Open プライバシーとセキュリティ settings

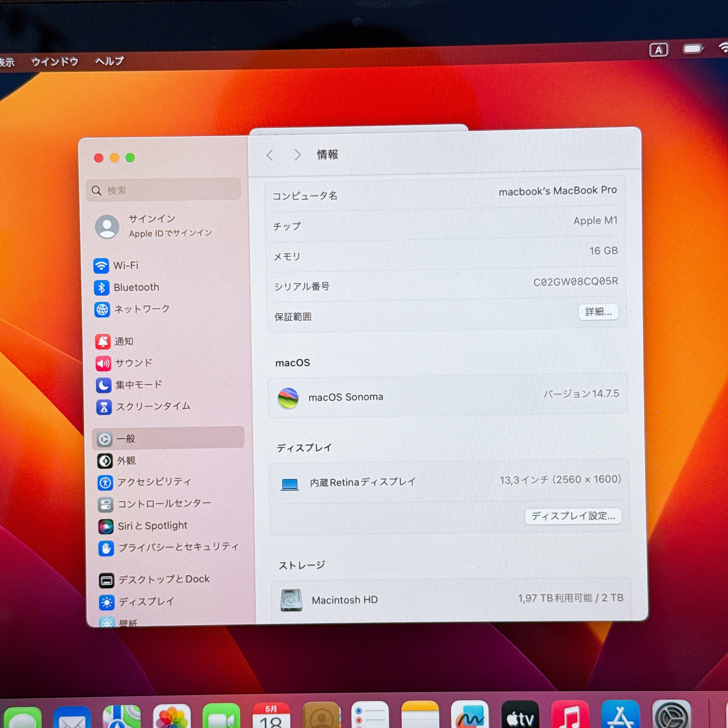[178, 547]
